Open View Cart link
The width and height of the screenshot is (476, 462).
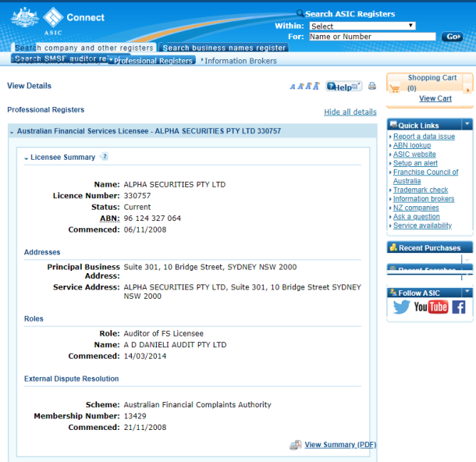coord(435,98)
